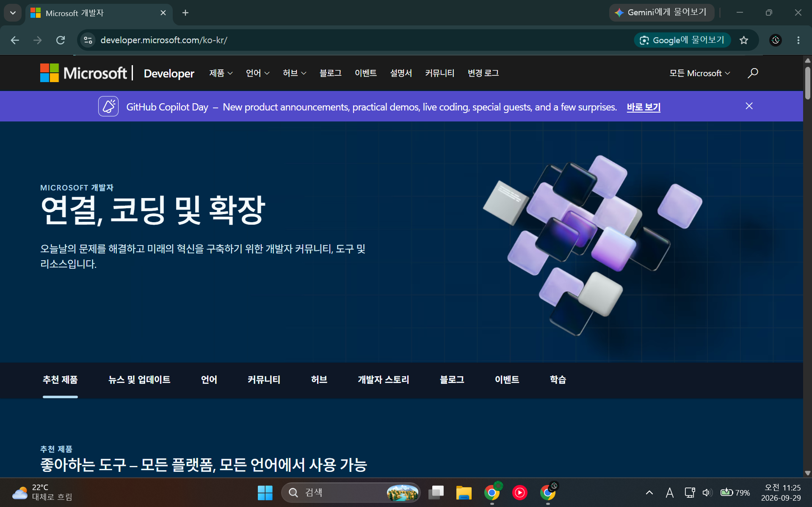Select the 블로그 section tab
This screenshot has height=507, width=812.
point(452,380)
